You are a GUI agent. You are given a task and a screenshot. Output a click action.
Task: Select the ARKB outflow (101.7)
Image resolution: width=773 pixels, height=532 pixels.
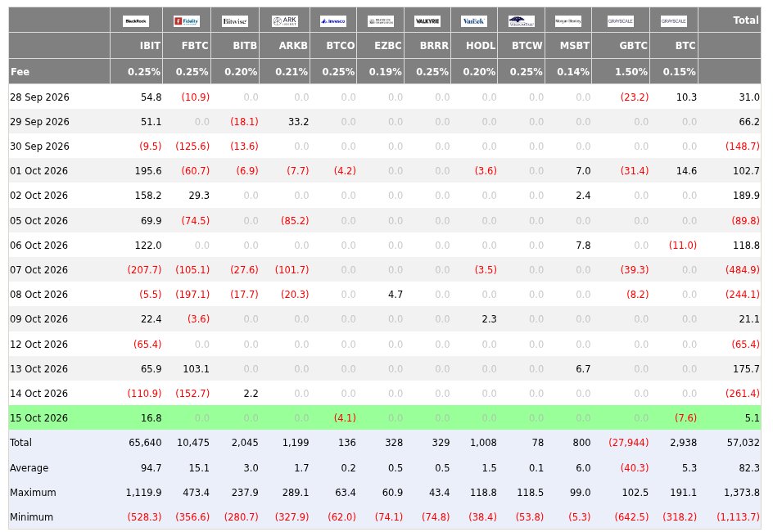(x=292, y=270)
